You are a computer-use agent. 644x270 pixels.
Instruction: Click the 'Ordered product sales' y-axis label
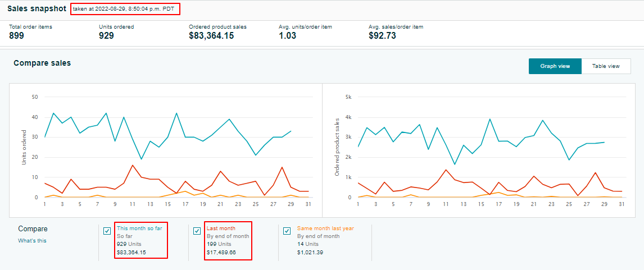coord(337,147)
